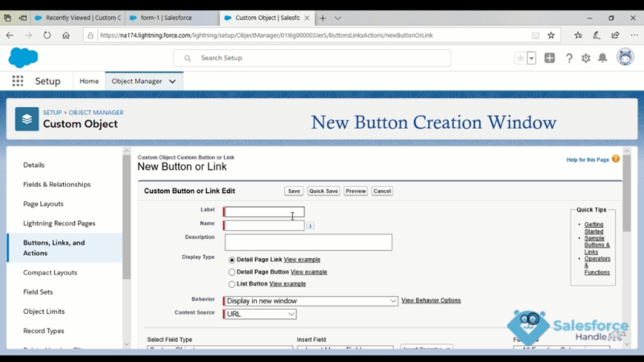Open the Salesforce help question mark icon

click(569, 58)
